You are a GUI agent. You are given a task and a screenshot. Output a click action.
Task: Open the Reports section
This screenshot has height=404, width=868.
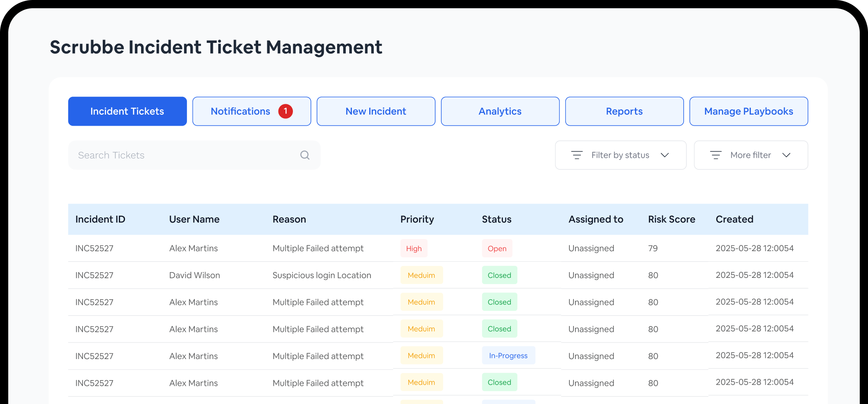point(624,111)
